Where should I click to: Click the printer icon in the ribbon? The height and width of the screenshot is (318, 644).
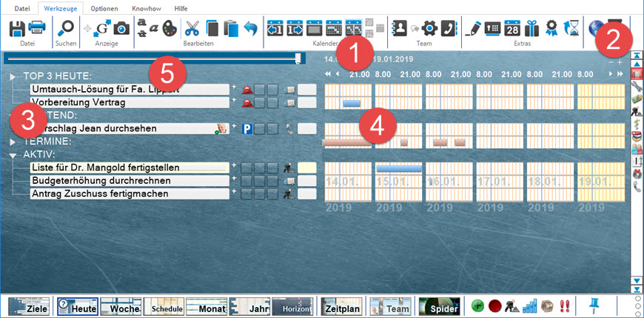pyautogui.click(x=37, y=29)
